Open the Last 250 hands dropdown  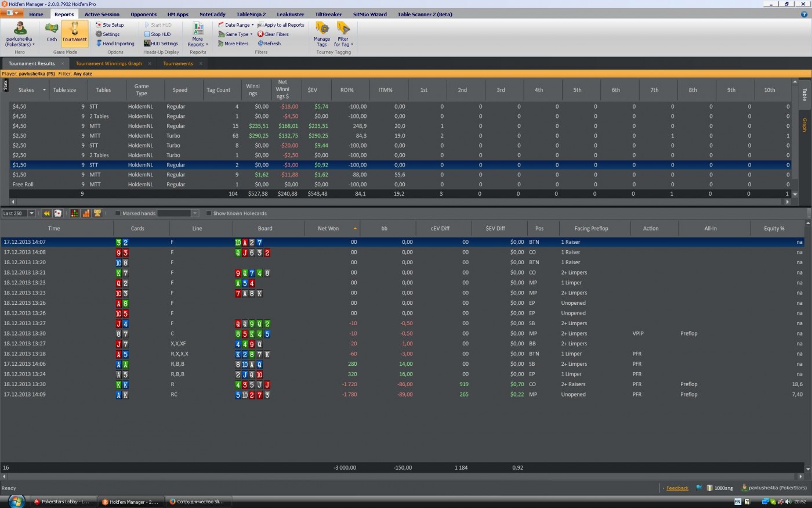click(x=31, y=214)
